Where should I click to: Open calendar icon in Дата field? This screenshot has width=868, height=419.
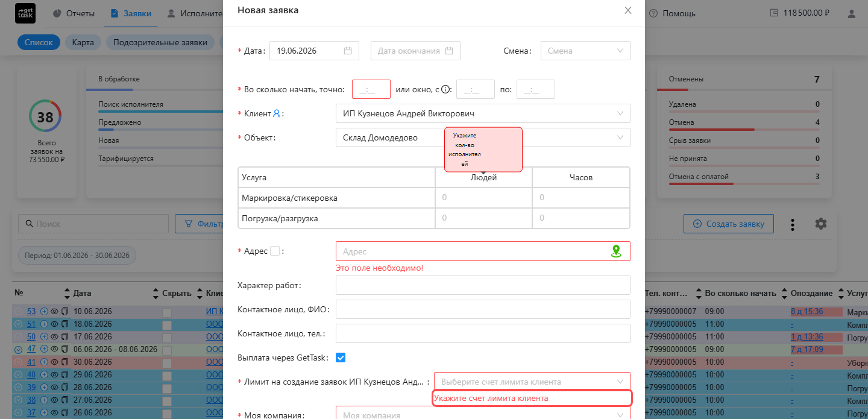tap(348, 51)
